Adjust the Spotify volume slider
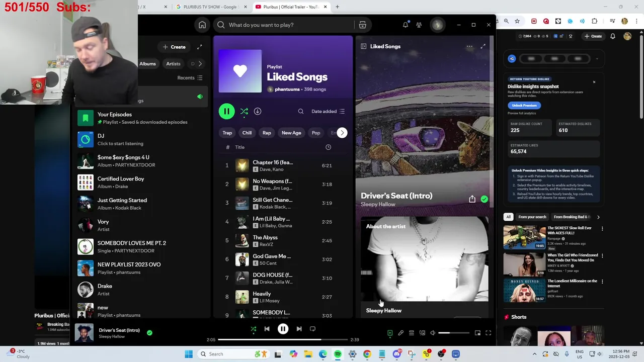The image size is (644, 362). click(454, 333)
